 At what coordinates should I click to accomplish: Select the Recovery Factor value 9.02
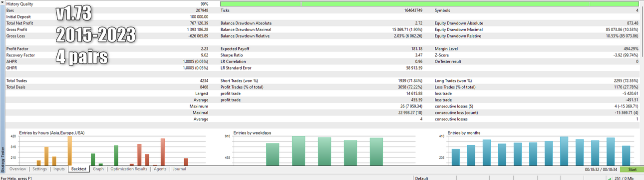pyautogui.click(x=204, y=55)
